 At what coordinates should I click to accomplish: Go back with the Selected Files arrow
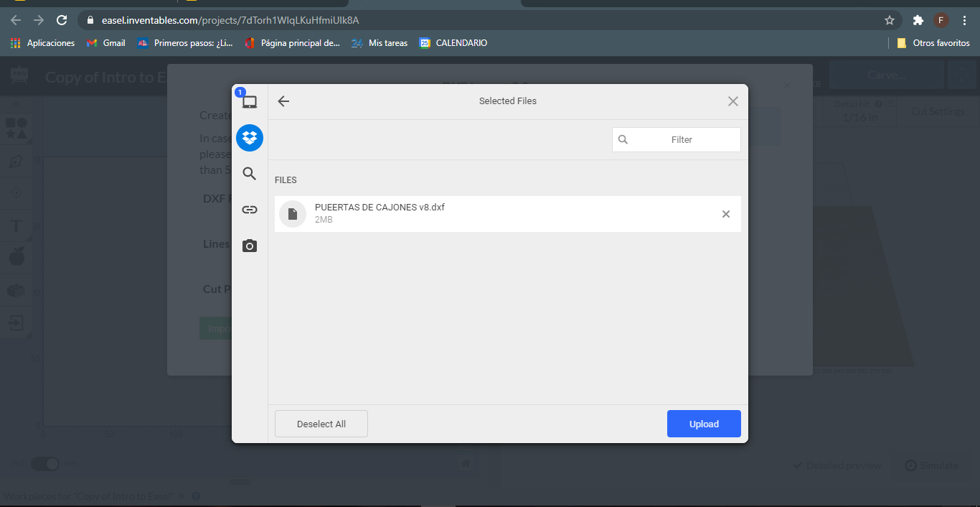coord(283,101)
